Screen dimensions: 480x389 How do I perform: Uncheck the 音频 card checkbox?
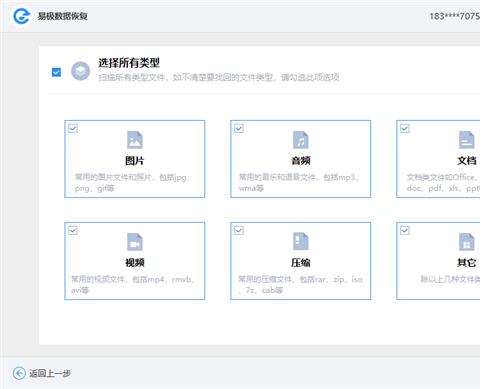pyautogui.click(x=239, y=128)
